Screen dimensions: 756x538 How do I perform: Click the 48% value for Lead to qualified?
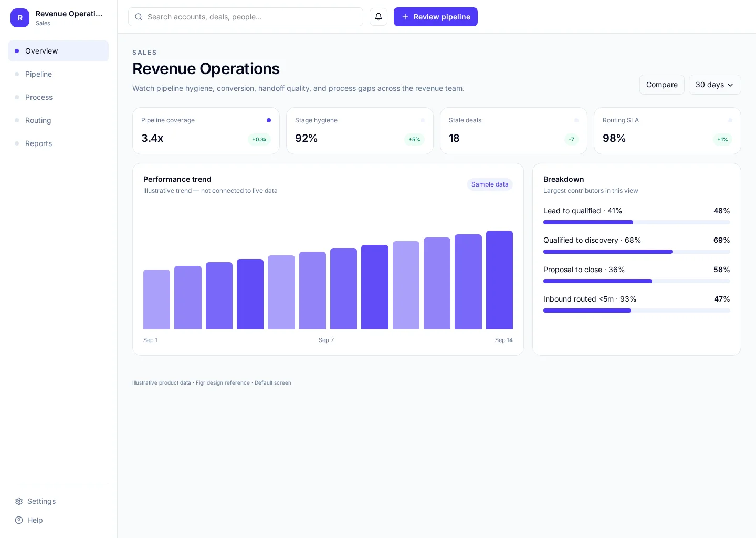point(722,211)
